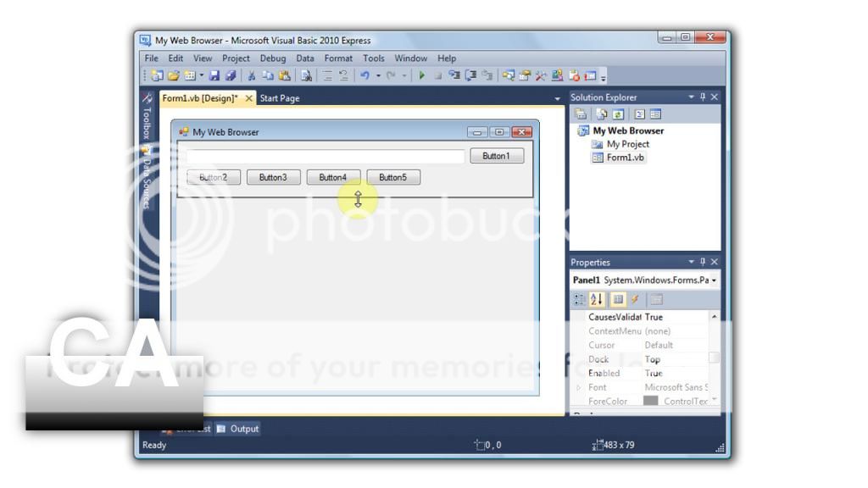This screenshot has width=868, height=488.
Task: Click Button4 in the design form
Action: [x=333, y=177]
